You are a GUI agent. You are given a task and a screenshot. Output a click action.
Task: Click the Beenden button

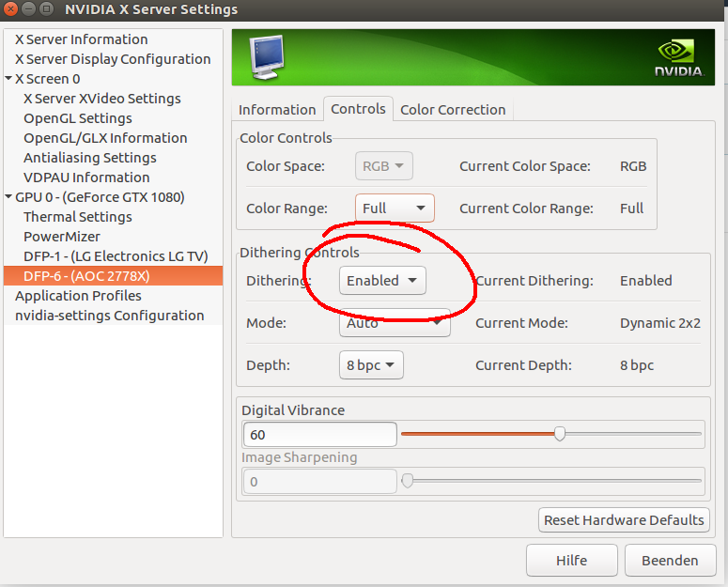pyautogui.click(x=670, y=560)
